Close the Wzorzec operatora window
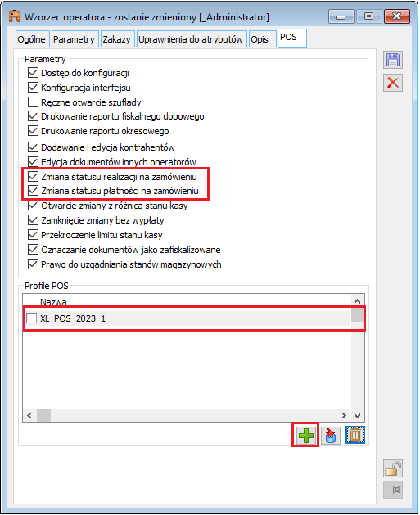 point(397,16)
